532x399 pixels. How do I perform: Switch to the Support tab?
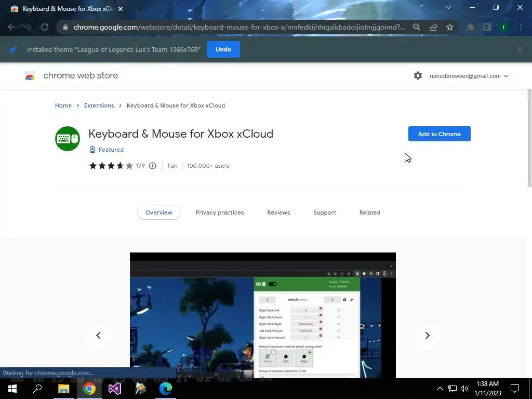pyautogui.click(x=325, y=212)
